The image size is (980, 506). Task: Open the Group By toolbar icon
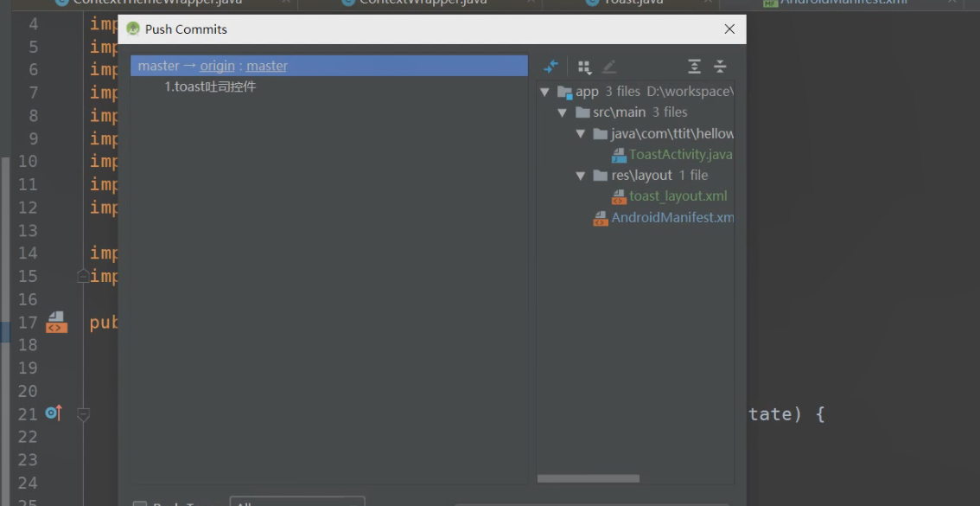pos(584,67)
